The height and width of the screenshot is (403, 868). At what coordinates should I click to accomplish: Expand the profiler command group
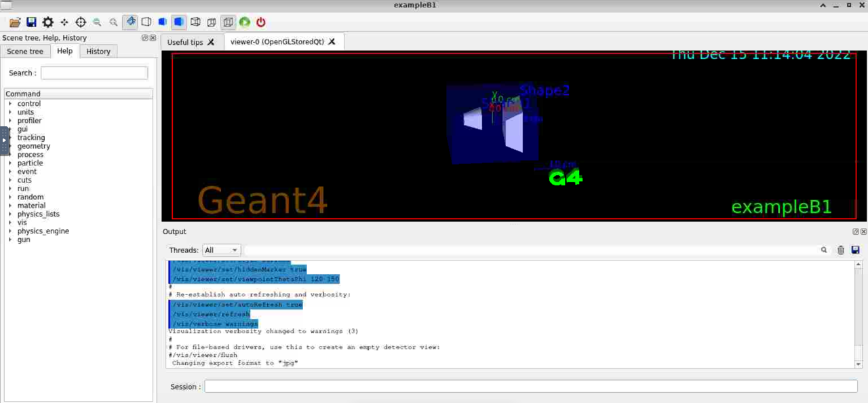10,121
